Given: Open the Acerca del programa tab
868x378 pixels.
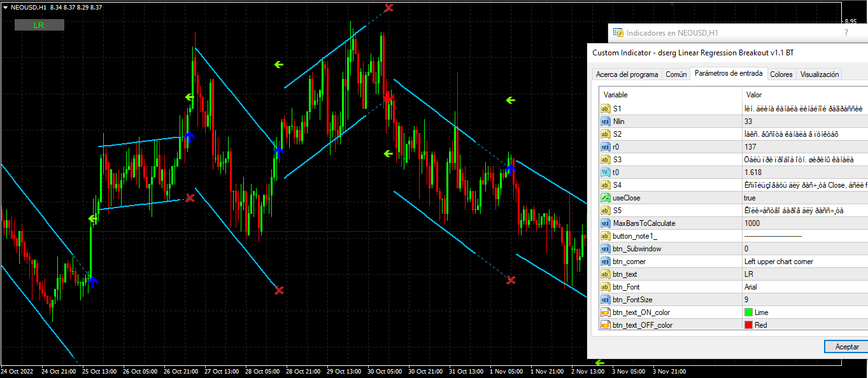Looking at the screenshot, I should tap(627, 74).
